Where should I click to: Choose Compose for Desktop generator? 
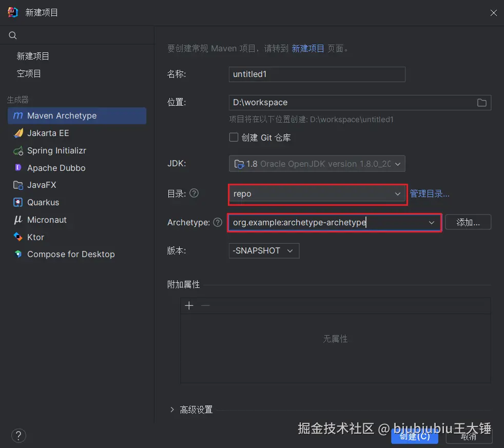[x=77, y=254]
